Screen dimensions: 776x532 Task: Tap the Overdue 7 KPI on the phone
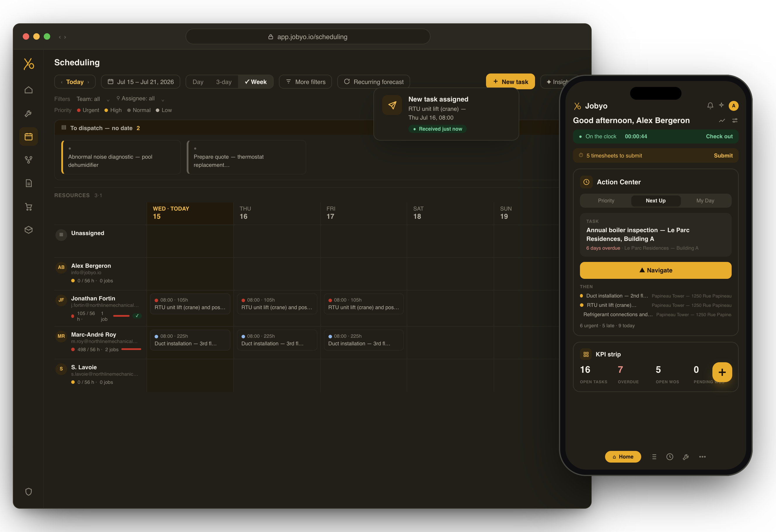[x=628, y=374]
